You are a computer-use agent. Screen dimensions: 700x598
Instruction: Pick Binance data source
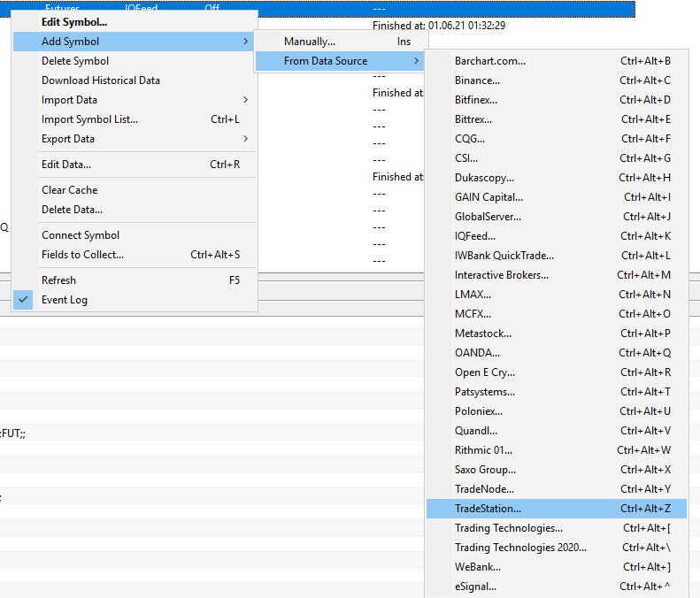tap(557, 80)
